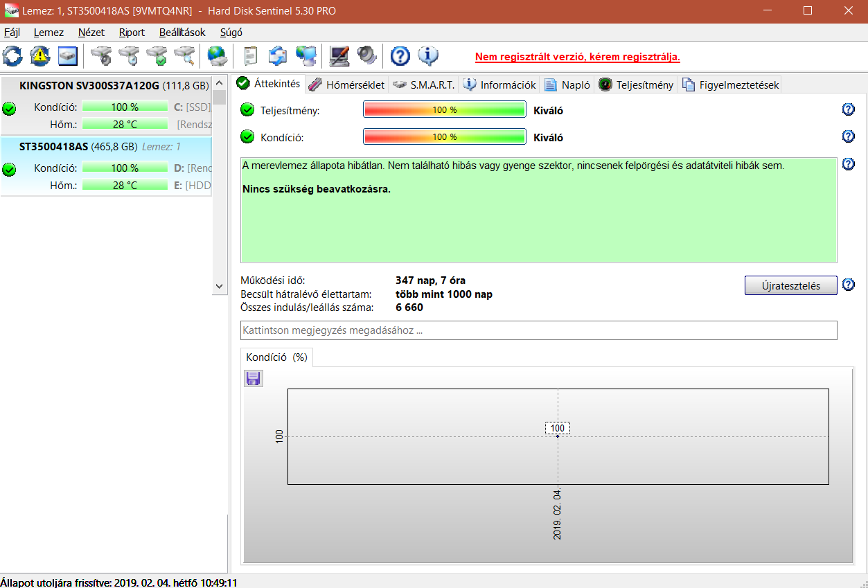
Task: Click the status bar last updated text
Action: 119,582
